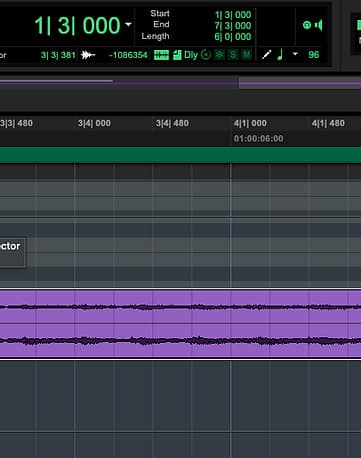Viewport: 361px width, 458px height.
Task: Click the sample value -1086354
Action: click(x=128, y=55)
